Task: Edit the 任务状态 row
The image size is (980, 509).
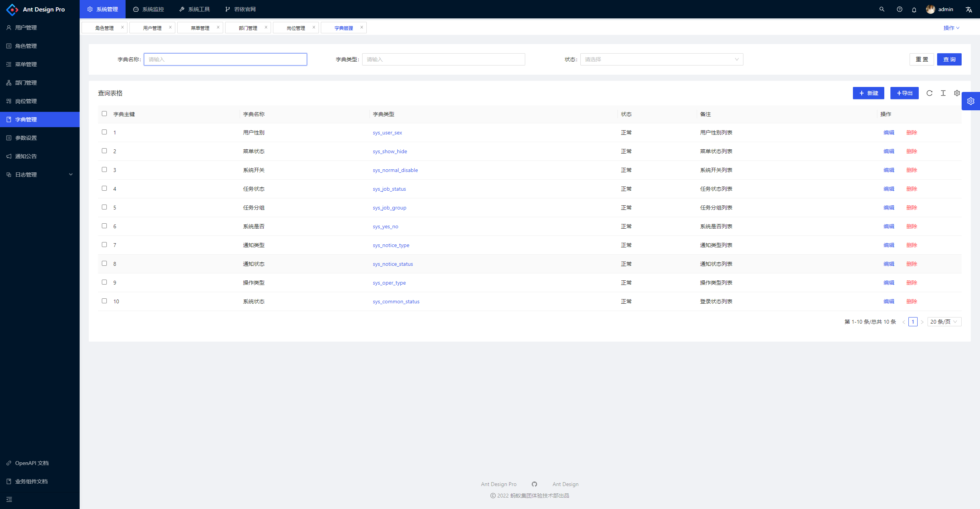Action: pos(889,189)
